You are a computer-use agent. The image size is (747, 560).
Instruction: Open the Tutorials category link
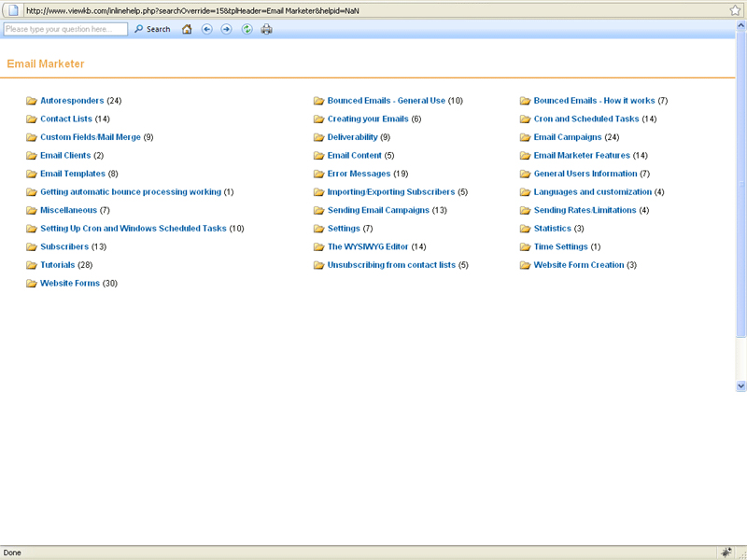coord(58,265)
